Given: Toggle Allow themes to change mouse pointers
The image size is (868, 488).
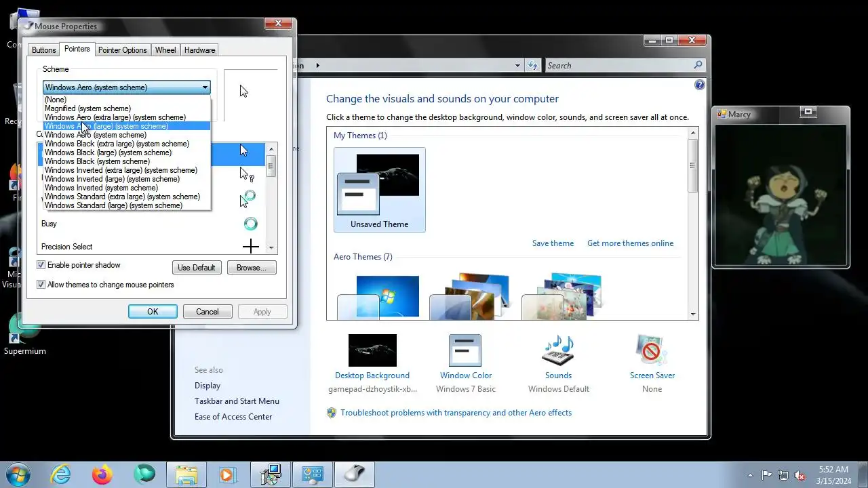Looking at the screenshot, I should pyautogui.click(x=41, y=285).
